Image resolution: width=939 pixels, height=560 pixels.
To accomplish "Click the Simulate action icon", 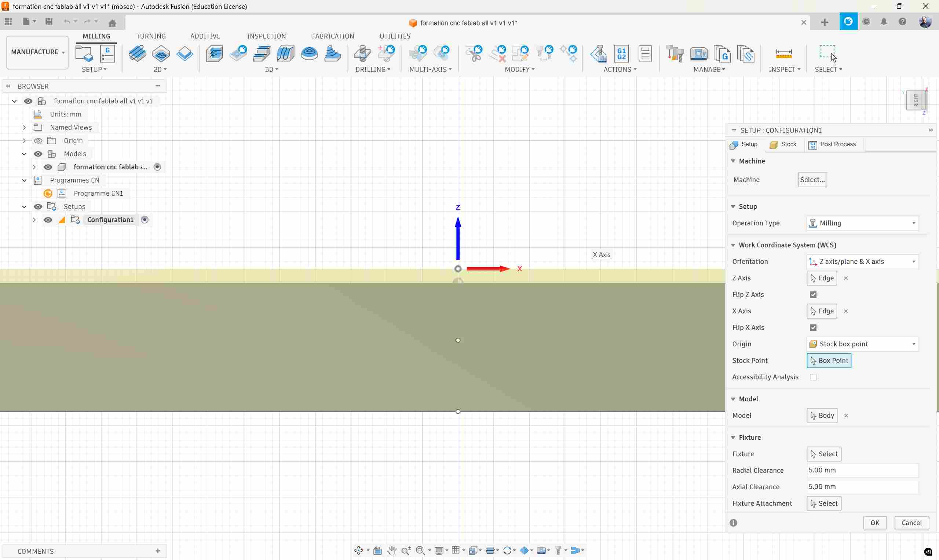I will coord(599,54).
